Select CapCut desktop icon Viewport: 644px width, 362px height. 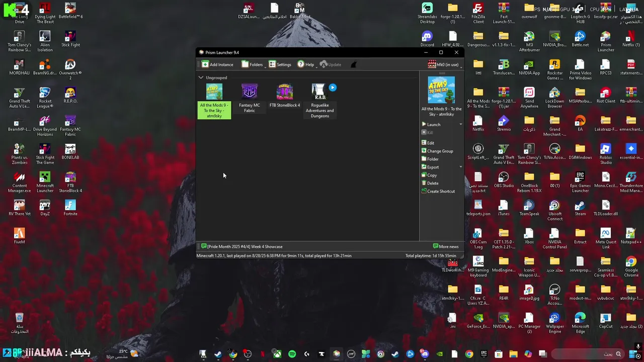coord(606,321)
